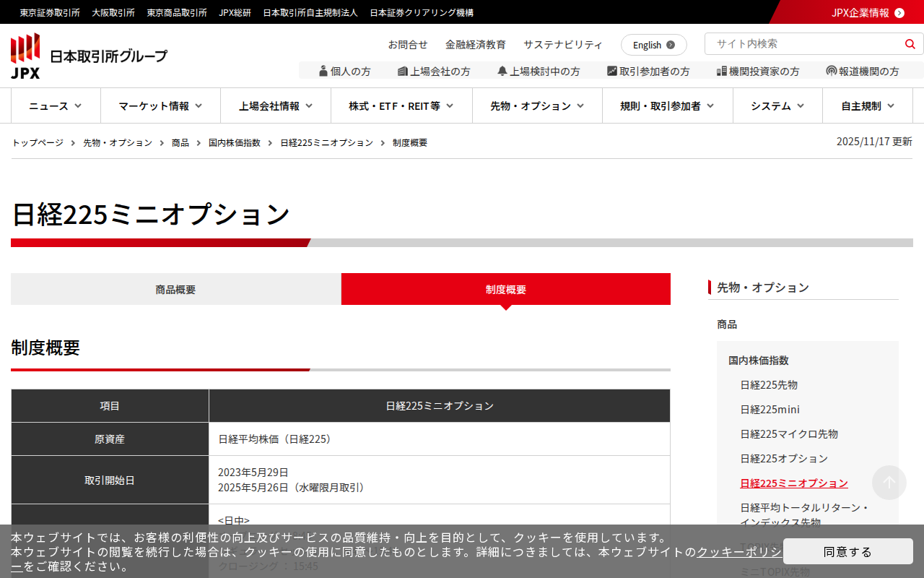Open 大阪取引所 link in top bar
Image resolution: width=924 pixels, height=578 pixels.
[x=113, y=12]
